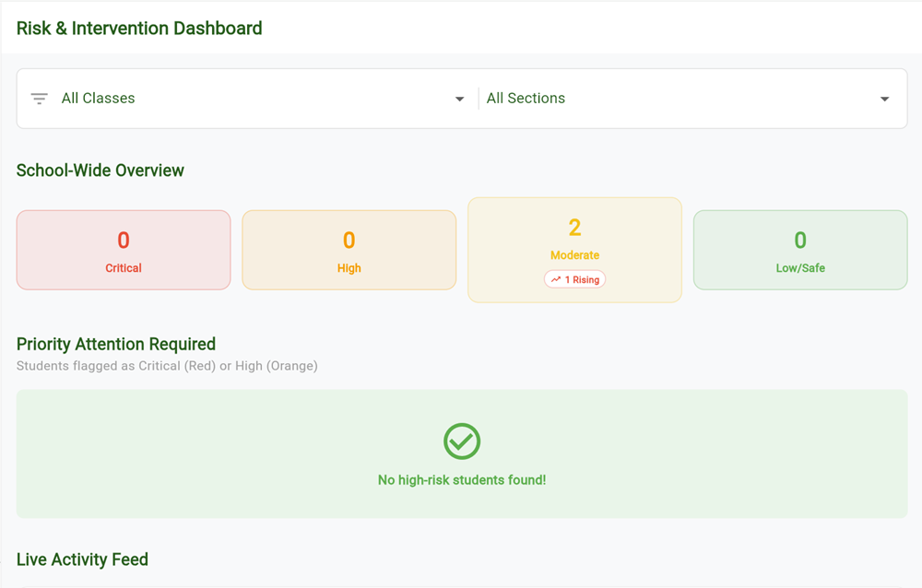Image resolution: width=922 pixels, height=588 pixels.
Task: Click the All Sections chevron arrow
Action: point(884,99)
